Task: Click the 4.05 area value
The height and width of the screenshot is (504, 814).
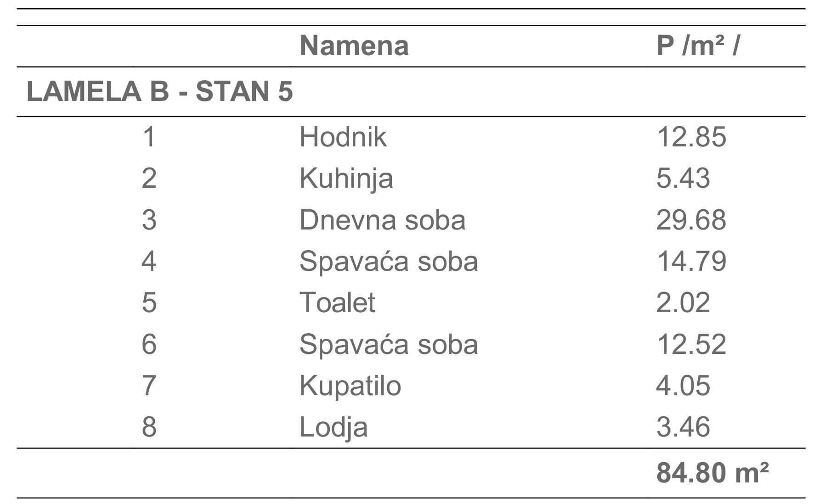Action: point(683,385)
